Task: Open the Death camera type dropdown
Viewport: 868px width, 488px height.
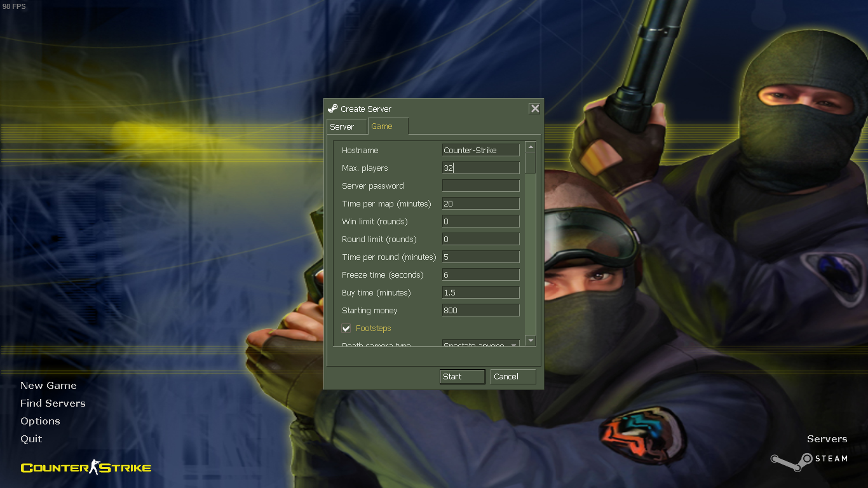Action: [x=481, y=344]
